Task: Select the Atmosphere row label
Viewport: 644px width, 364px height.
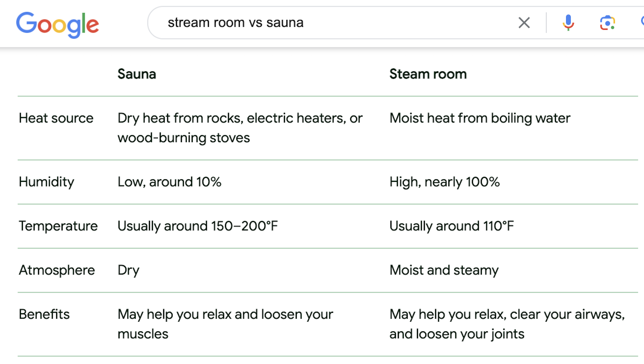Action: point(57,270)
